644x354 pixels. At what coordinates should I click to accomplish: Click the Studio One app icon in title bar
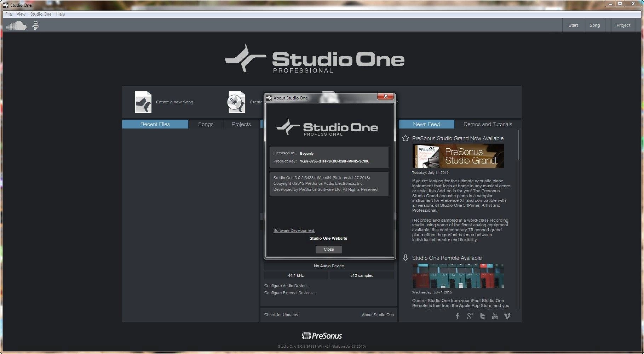coord(6,5)
